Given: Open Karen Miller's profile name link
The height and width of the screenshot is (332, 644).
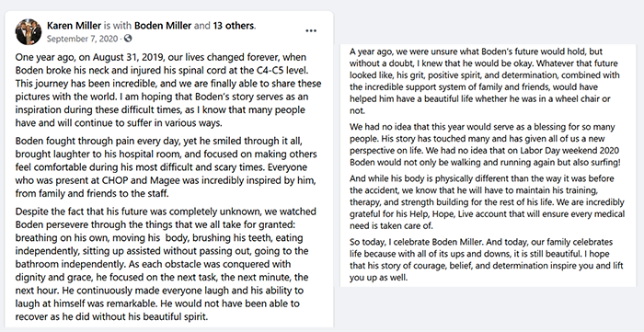Looking at the screenshot, I should 74,26.
